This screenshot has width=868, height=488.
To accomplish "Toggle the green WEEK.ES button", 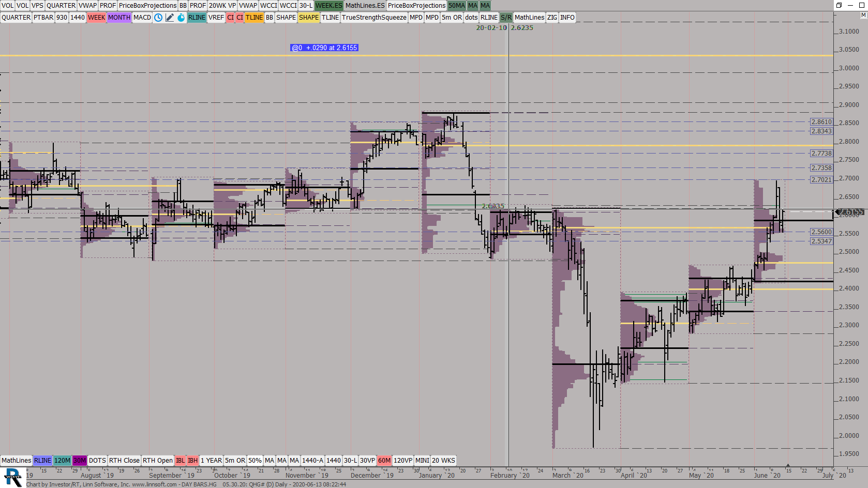I will tap(329, 6).
